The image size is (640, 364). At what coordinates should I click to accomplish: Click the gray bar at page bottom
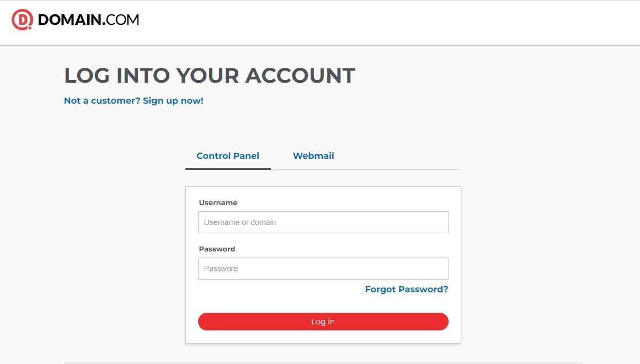tap(323, 362)
